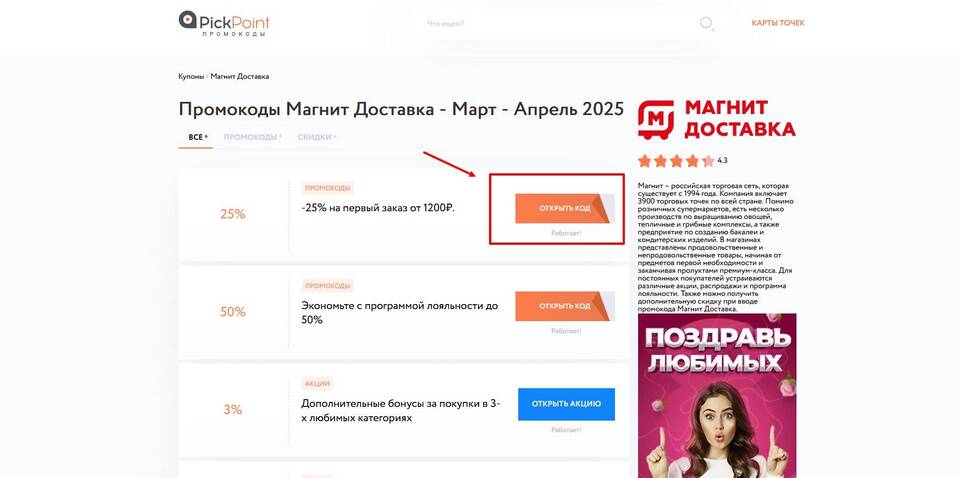Screen dimensions: 960x478
Task: Click the PickPoint logo icon
Action: click(x=187, y=20)
